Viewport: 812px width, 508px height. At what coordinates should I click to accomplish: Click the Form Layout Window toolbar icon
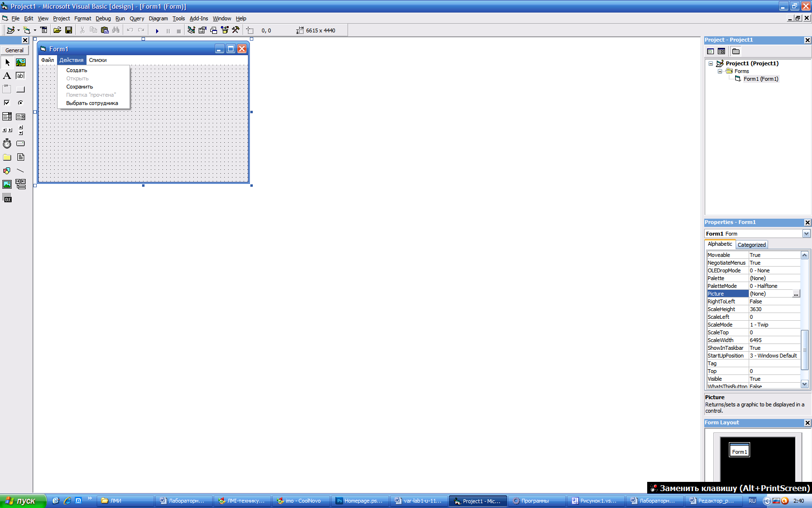click(x=214, y=30)
